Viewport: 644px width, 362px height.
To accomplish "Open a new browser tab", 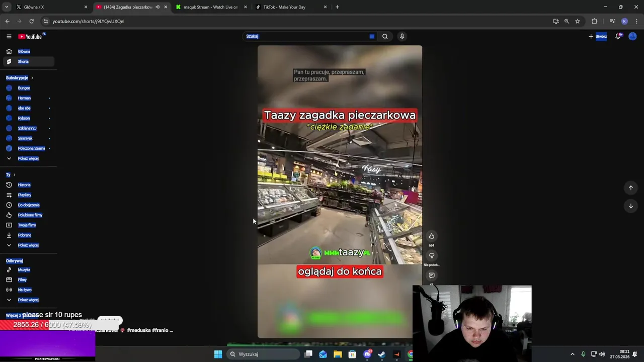I will tap(337, 7).
